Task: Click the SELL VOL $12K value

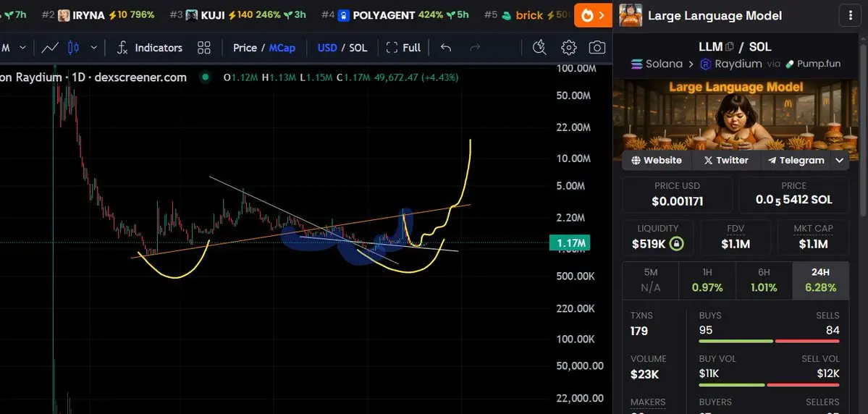Action: click(828, 373)
